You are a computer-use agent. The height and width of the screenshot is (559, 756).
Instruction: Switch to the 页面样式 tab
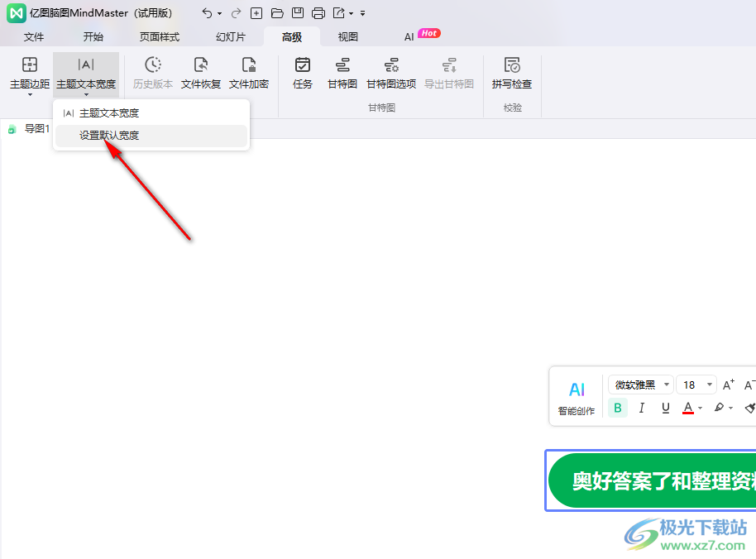(160, 37)
